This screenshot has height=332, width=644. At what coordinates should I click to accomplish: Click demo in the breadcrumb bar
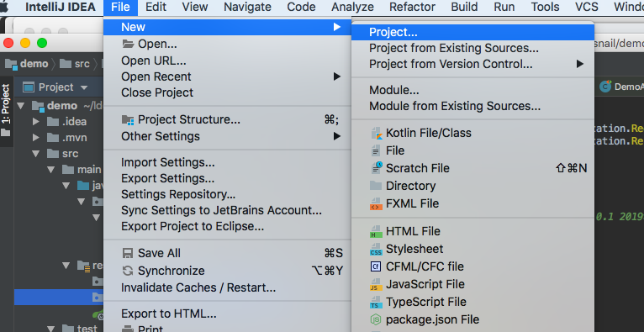pos(27,64)
